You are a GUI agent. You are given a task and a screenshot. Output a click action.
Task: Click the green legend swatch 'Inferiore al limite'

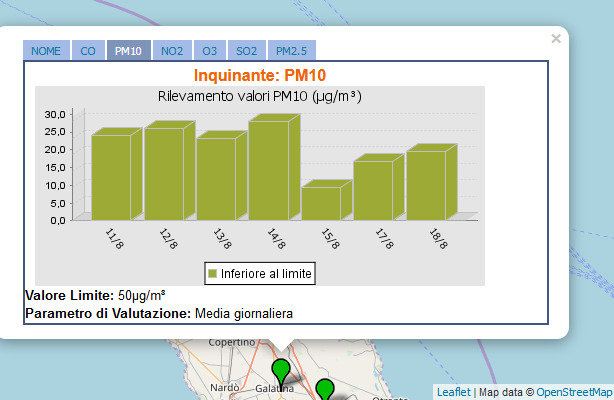point(212,273)
